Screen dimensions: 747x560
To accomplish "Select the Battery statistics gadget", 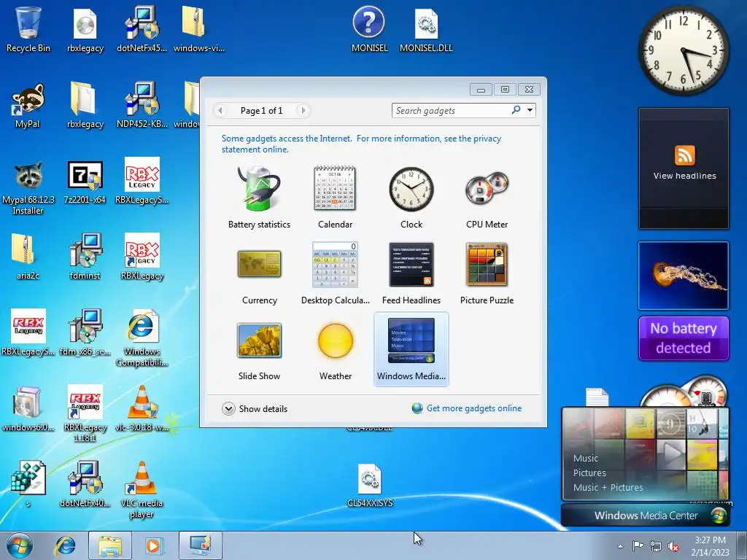I will tap(259, 198).
